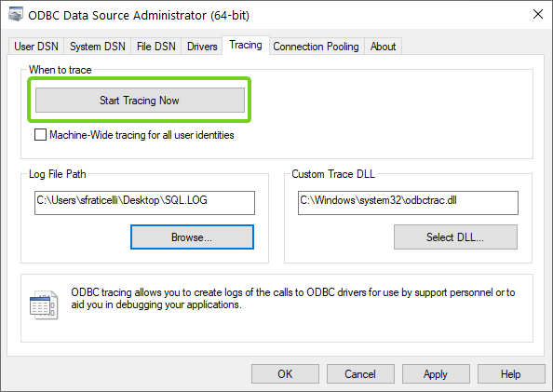Open the System DSN tab
This screenshot has width=553, height=392.
(98, 47)
